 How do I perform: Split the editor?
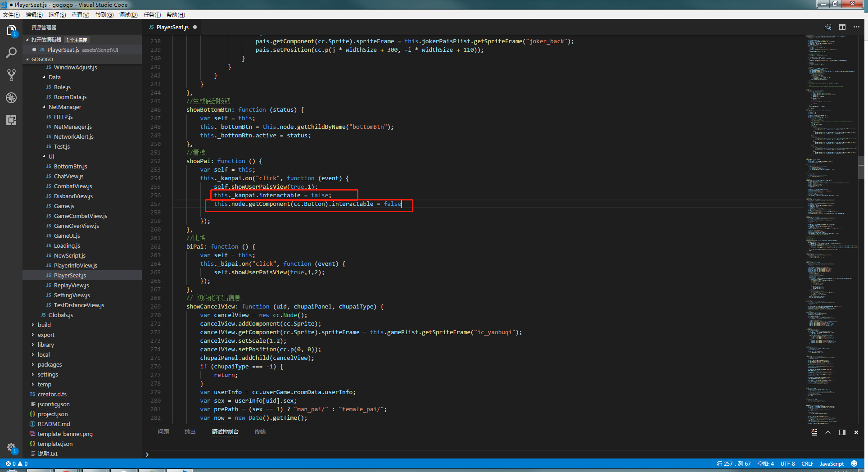tap(842, 27)
